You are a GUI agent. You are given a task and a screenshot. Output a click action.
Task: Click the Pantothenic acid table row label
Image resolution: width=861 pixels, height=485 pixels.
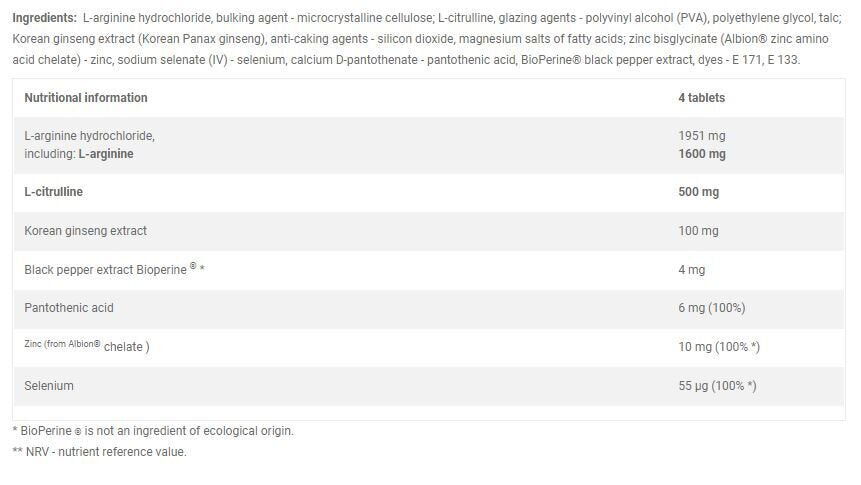[x=70, y=308]
